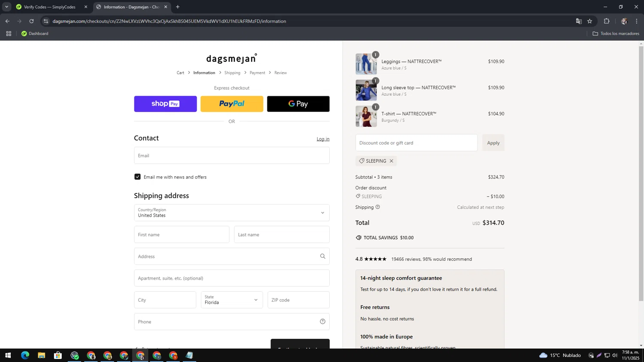Click the volume speaker tray icon

pyautogui.click(x=615, y=355)
